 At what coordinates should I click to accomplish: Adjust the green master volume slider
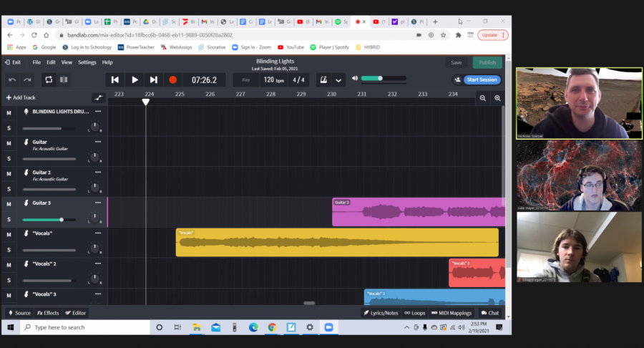(x=384, y=78)
